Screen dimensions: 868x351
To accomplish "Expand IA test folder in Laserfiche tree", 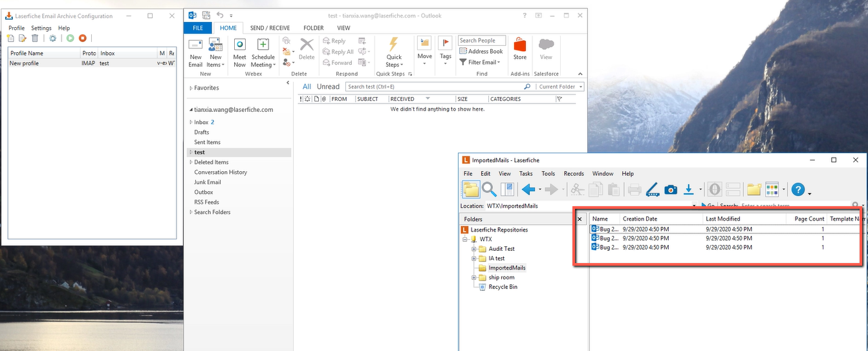I will tap(474, 259).
